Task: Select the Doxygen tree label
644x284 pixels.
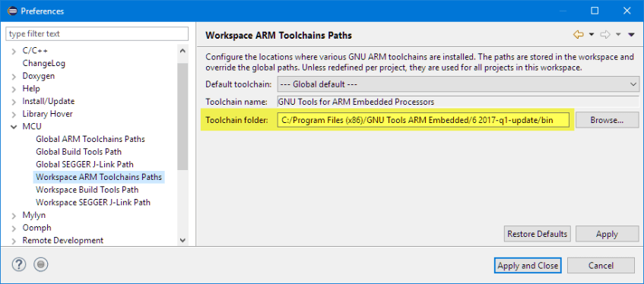Action: point(38,77)
